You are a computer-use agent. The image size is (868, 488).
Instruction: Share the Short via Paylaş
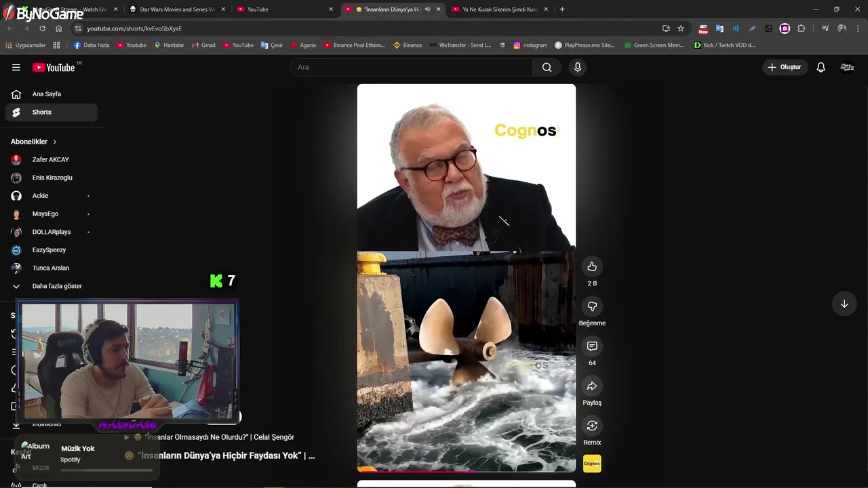(592, 386)
